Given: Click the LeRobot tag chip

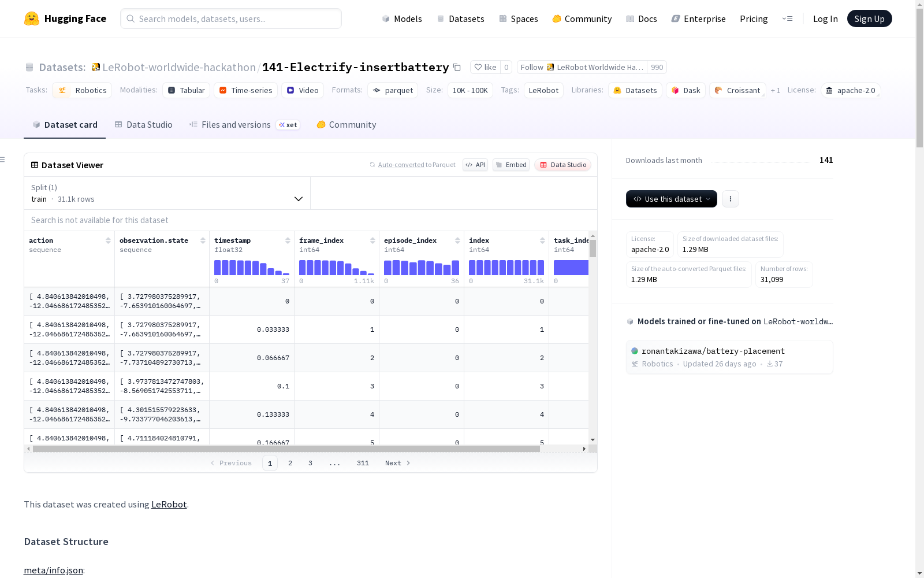Looking at the screenshot, I should 543,90.
